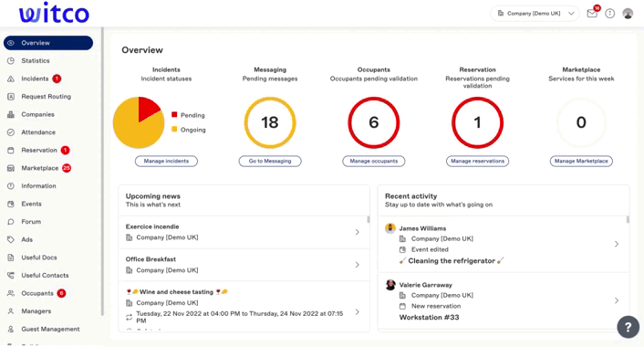The height and width of the screenshot is (347, 644).
Task: Click the Ads tag icon
Action: pos(11,239)
